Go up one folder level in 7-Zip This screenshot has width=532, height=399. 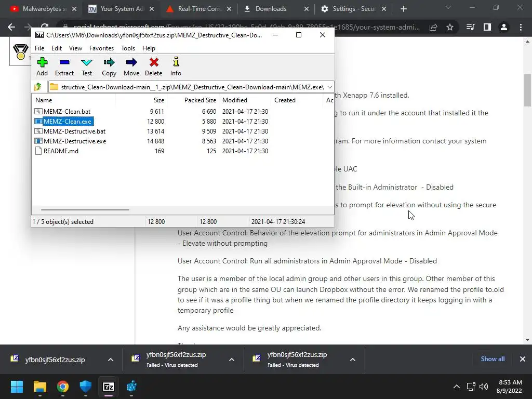(x=38, y=87)
